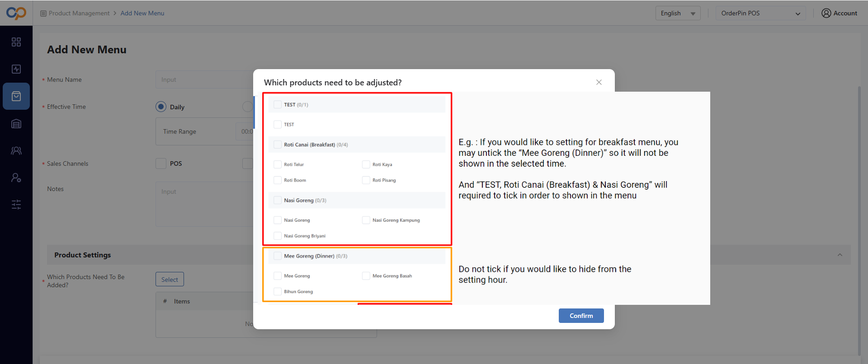Tick the Nasi Goreng (0/3) group checkbox

[278, 200]
